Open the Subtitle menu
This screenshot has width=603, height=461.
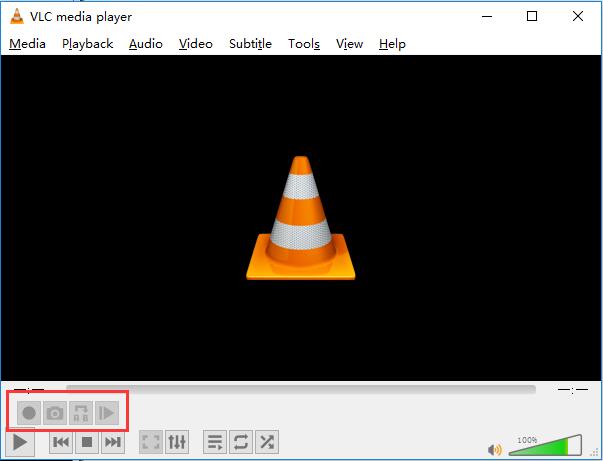pyautogui.click(x=250, y=44)
